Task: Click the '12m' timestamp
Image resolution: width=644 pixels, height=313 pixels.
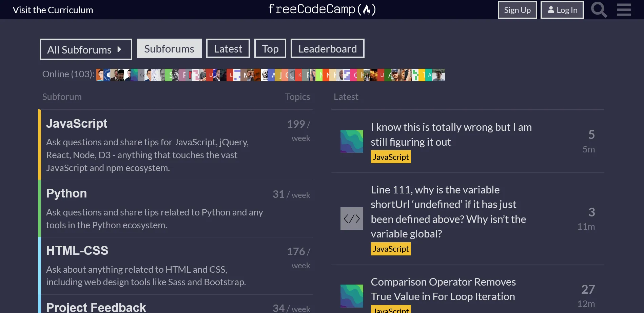Action: click(586, 304)
